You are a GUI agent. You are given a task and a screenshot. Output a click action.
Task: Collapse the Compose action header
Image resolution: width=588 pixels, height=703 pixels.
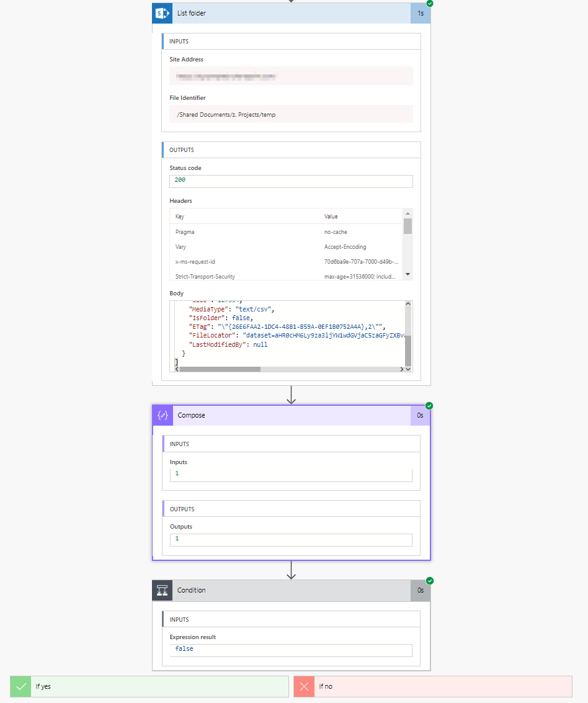pos(292,415)
